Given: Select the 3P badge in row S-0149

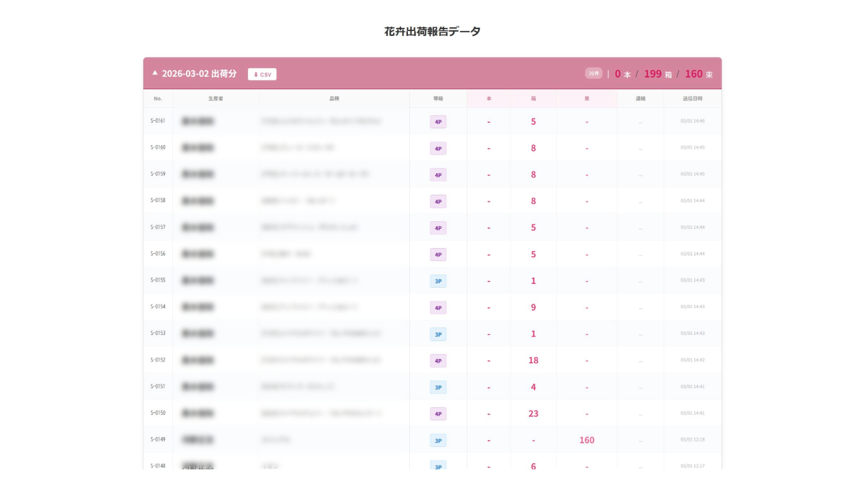Looking at the screenshot, I should [x=438, y=441].
